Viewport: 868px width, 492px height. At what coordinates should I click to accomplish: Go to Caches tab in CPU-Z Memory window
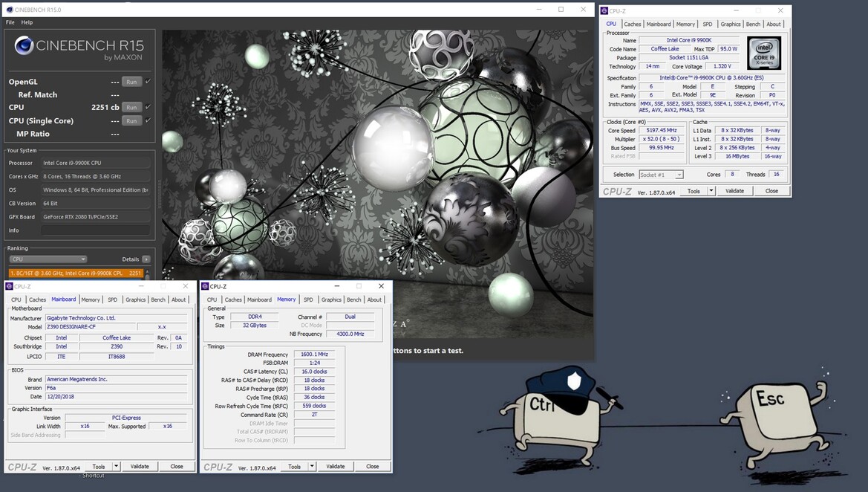pyautogui.click(x=233, y=300)
